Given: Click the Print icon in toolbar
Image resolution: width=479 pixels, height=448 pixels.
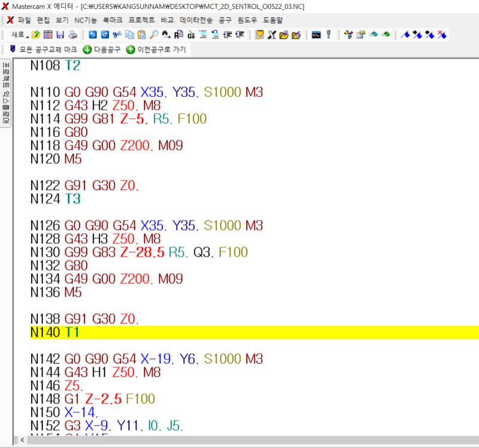Looking at the screenshot, I should click(x=72, y=35).
